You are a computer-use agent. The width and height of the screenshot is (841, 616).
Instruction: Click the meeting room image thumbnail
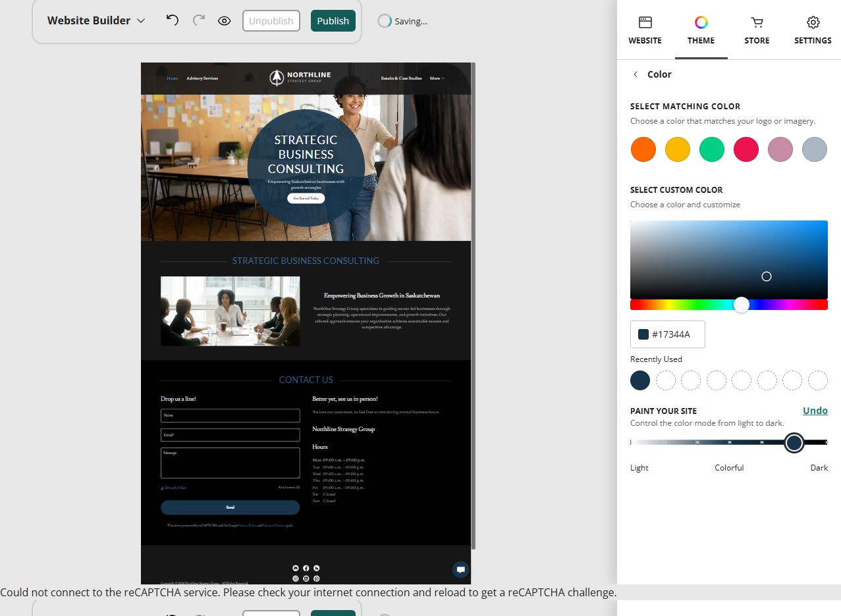pyautogui.click(x=230, y=311)
